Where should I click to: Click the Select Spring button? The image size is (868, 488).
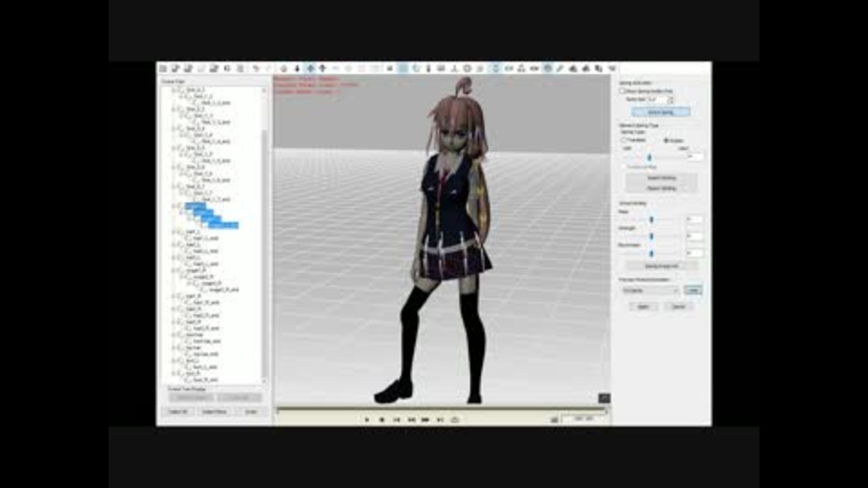coord(660,112)
